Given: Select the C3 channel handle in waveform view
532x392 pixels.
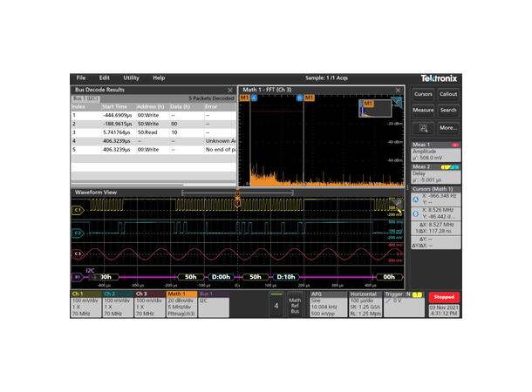Looking at the screenshot, I should [x=78, y=253].
